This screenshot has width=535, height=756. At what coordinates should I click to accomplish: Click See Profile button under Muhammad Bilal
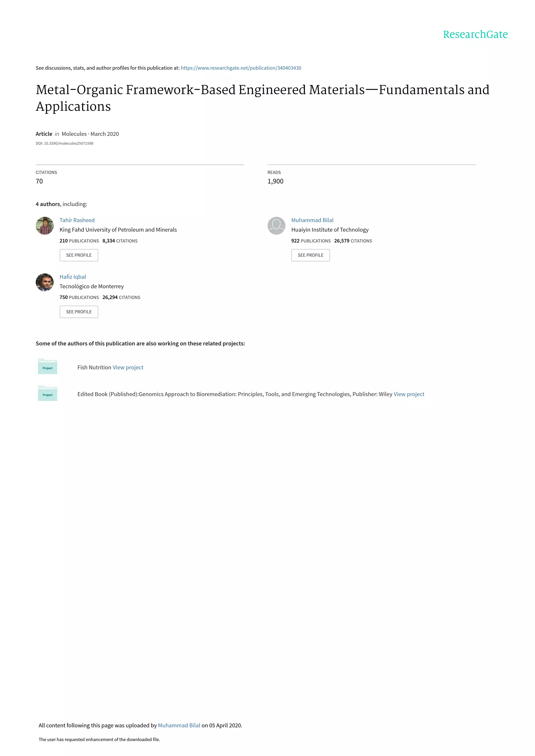click(x=311, y=255)
